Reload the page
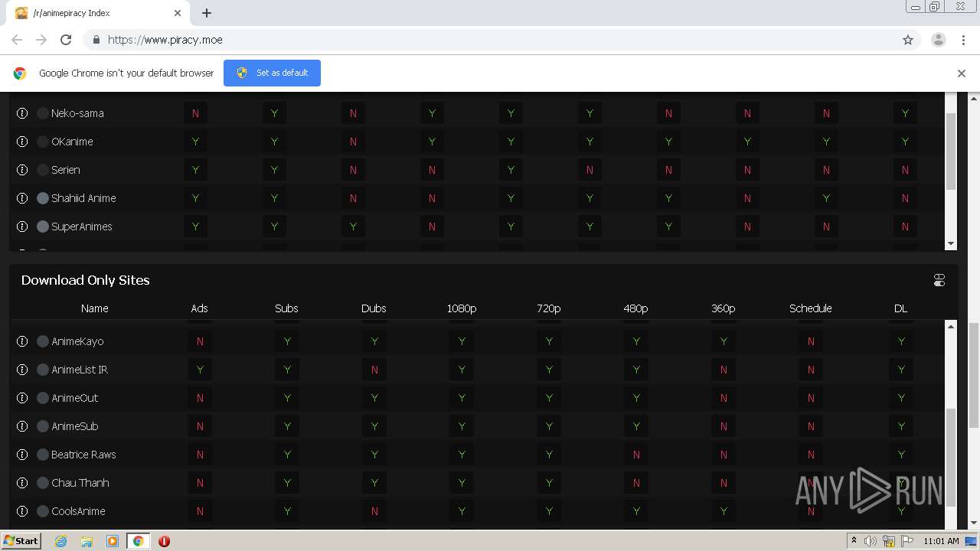The height and width of the screenshot is (551, 980). 66,40
